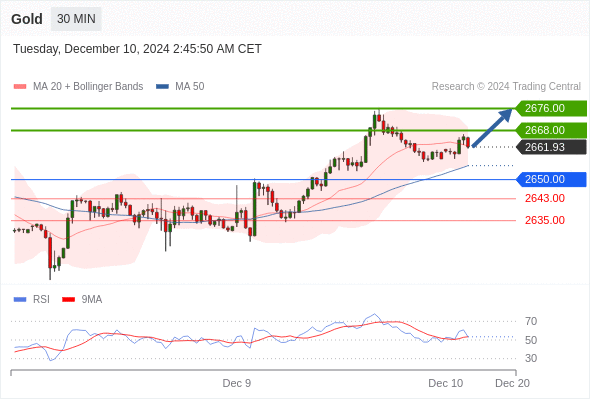Click the 2668.00 green resistance tag
Viewport: 590px width, 400px height.
pos(551,130)
